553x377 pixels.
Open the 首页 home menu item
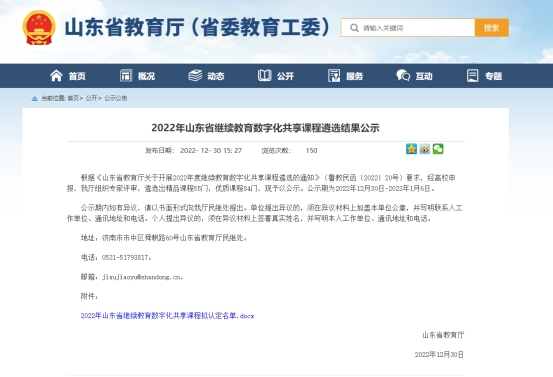[x=68, y=76]
